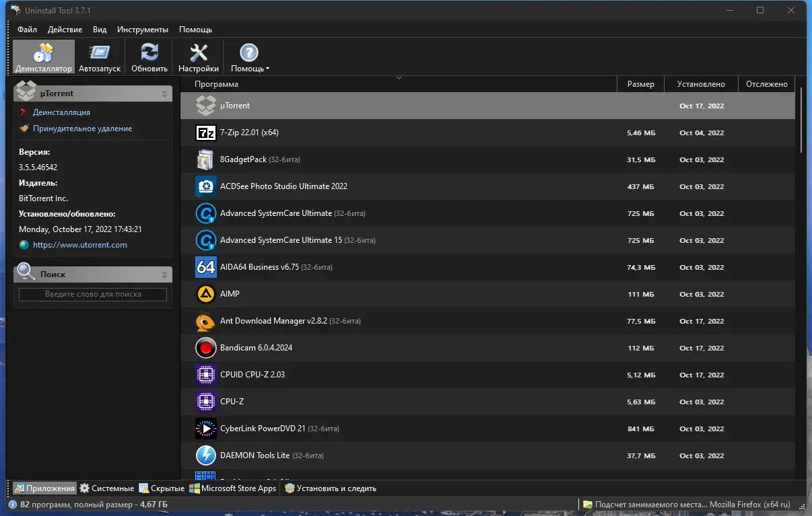Collapse the µTorrent details panel
This screenshot has height=516, width=812.
164,94
